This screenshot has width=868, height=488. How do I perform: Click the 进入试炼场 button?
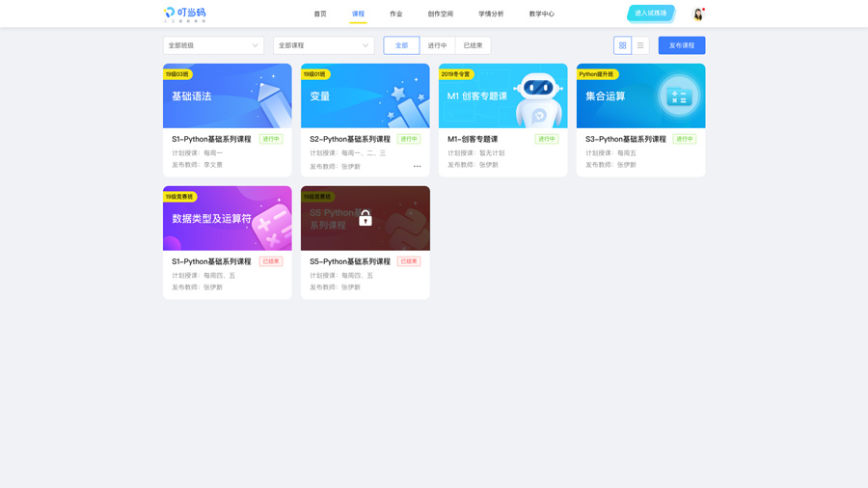651,14
